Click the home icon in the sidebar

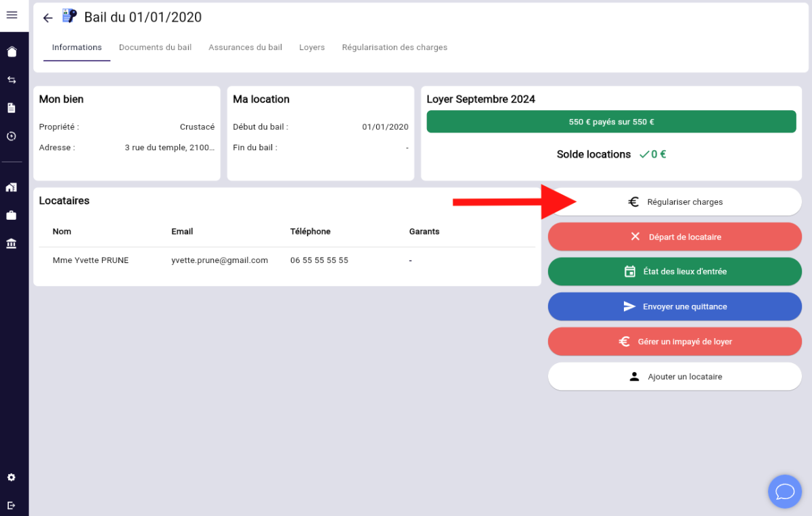[x=12, y=52]
